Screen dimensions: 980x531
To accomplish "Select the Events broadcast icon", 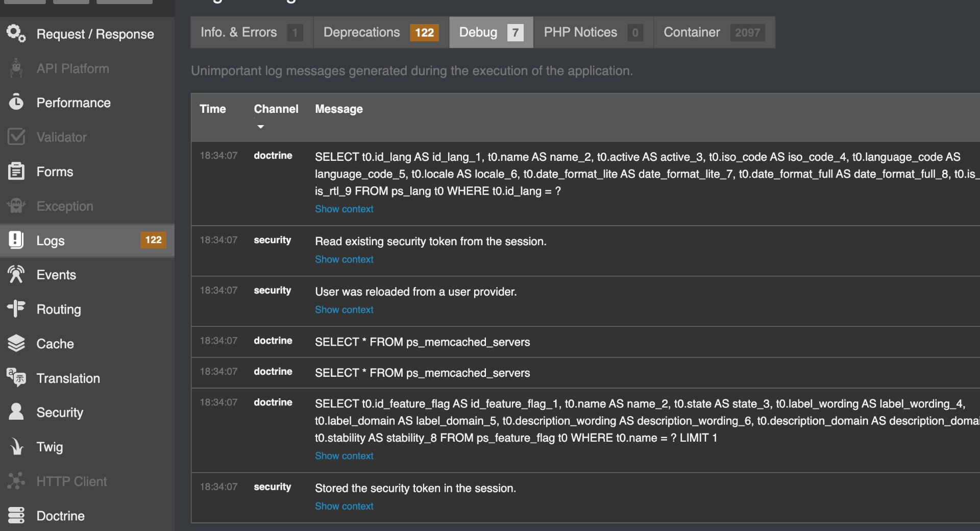I will [x=16, y=275].
